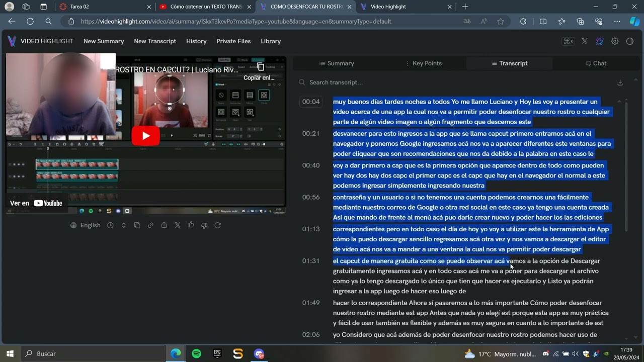644x362 pixels.
Task: Open the Copilot sidebar icon
Action: point(634,22)
